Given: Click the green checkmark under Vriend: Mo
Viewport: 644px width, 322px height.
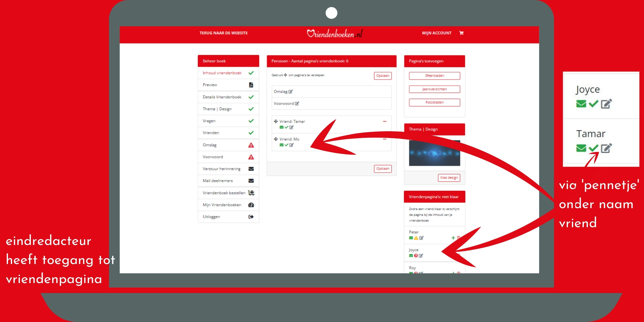Looking at the screenshot, I should point(286,145).
